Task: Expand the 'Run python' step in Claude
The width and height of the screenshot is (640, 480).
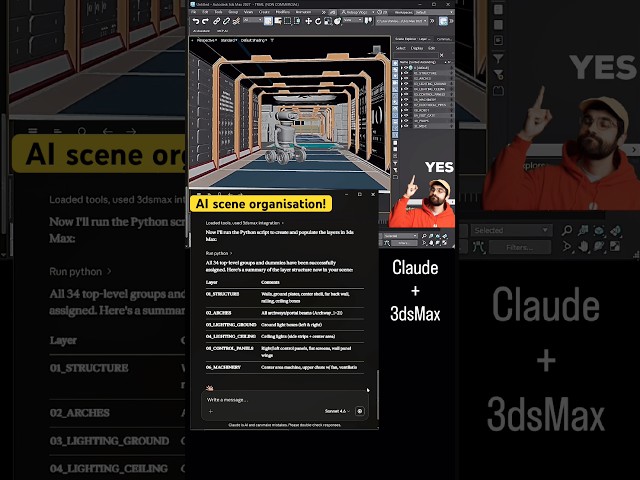Action: (219, 253)
